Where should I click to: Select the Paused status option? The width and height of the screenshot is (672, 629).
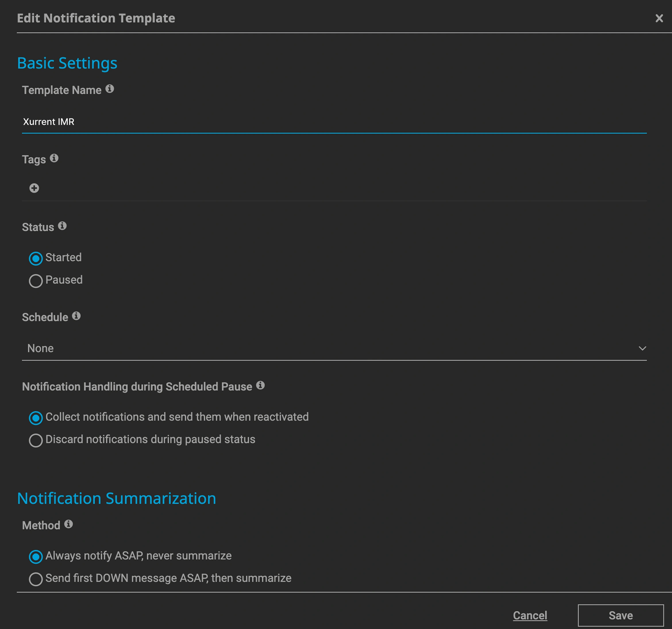tap(36, 281)
